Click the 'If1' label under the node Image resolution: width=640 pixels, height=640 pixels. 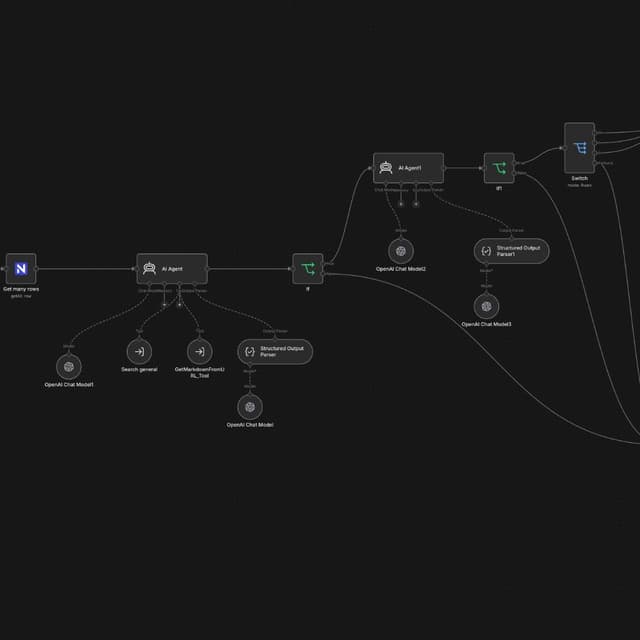pos(499,189)
